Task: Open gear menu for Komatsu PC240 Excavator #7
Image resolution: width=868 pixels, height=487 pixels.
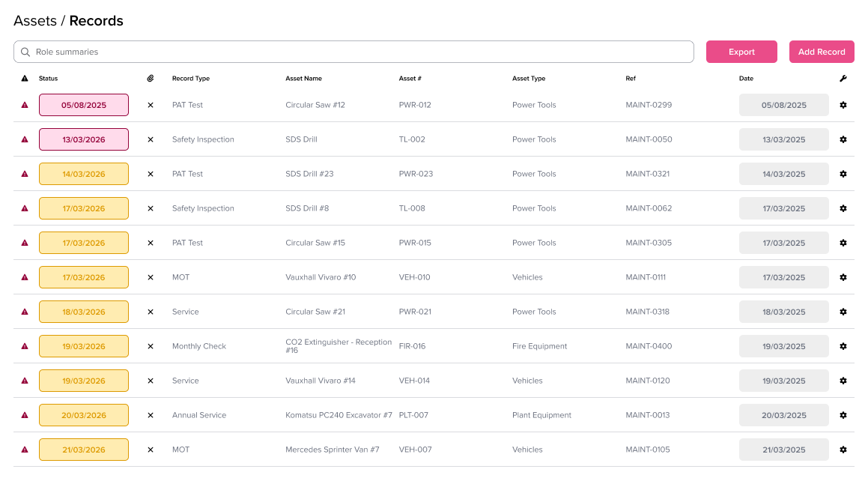Action: pos(843,415)
